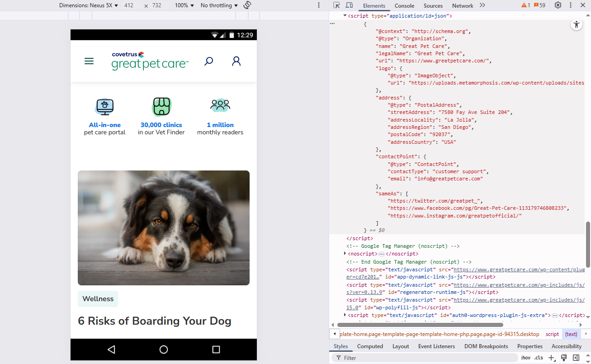Collapse the application/ld+json script node
Image resolution: width=591 pixels, height=364 pixels.
pyautogui.click(x=345, y=16)
